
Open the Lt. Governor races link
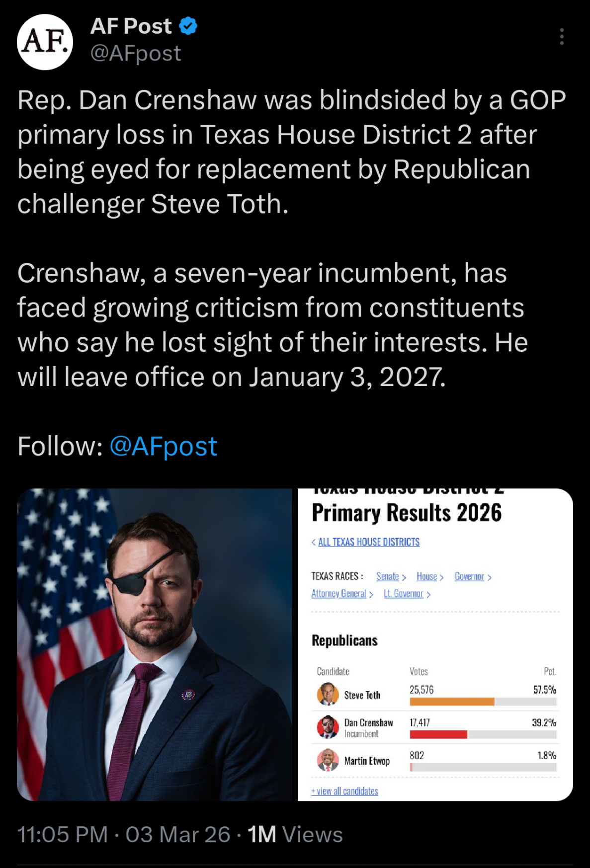tap(404, 594)
